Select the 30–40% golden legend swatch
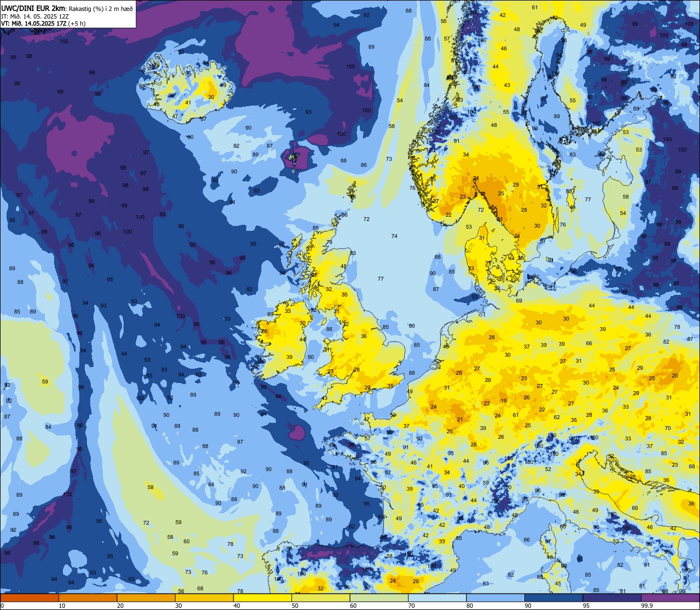 (204, 597)
